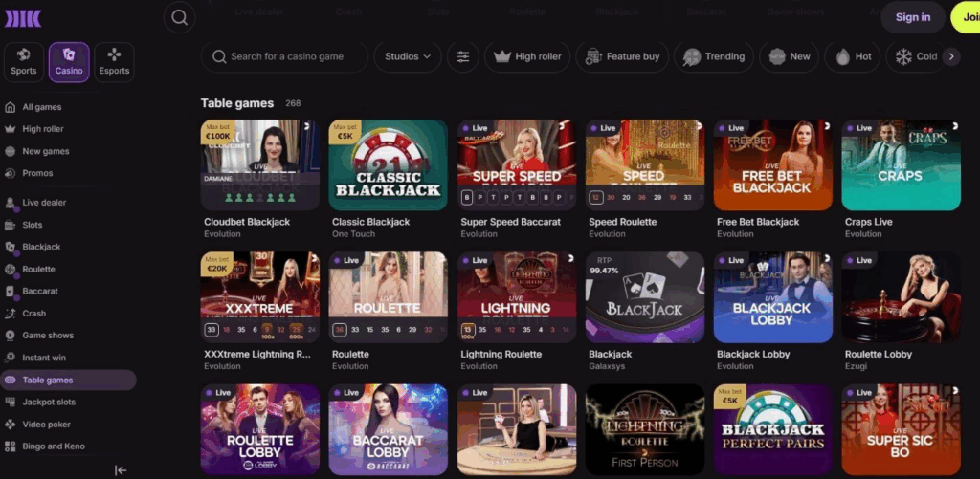This screenshot has height=479, width=980.
Task: Open the Blackjack Perfect Pairs thumbnail
Action: pyautogui.click(x=772, y=429)
